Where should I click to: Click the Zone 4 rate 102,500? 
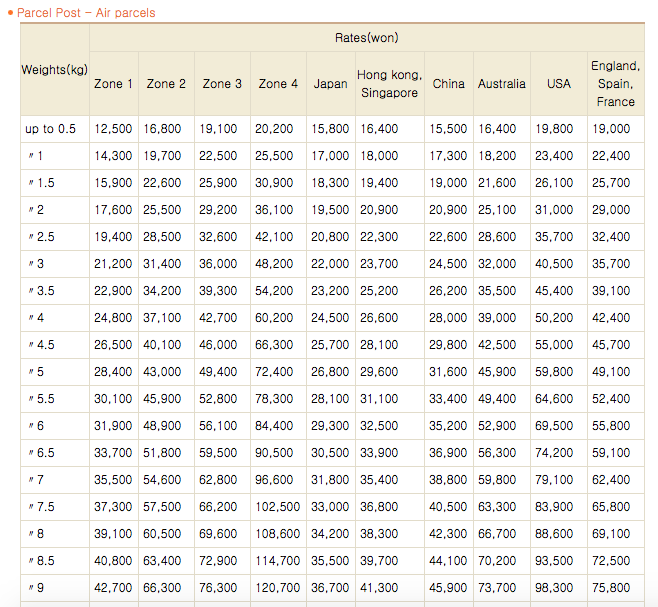(277, 507)
